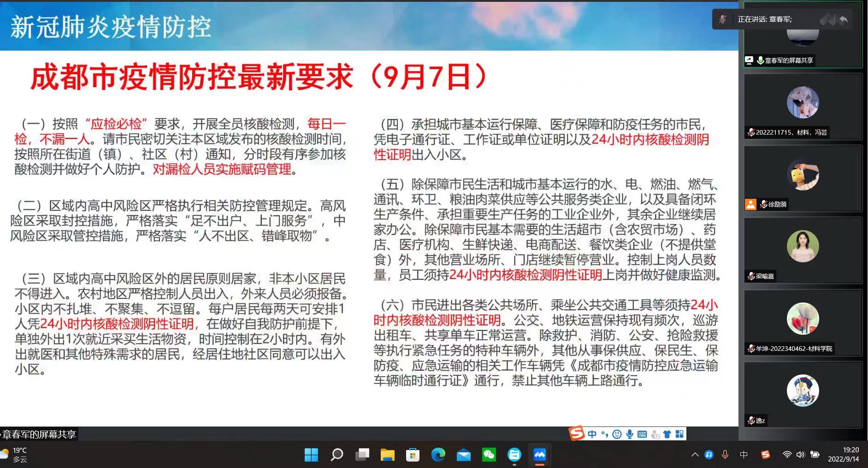Switch to WeChat in the taskbar
The image size is (868, 468).
pos(489,455)
